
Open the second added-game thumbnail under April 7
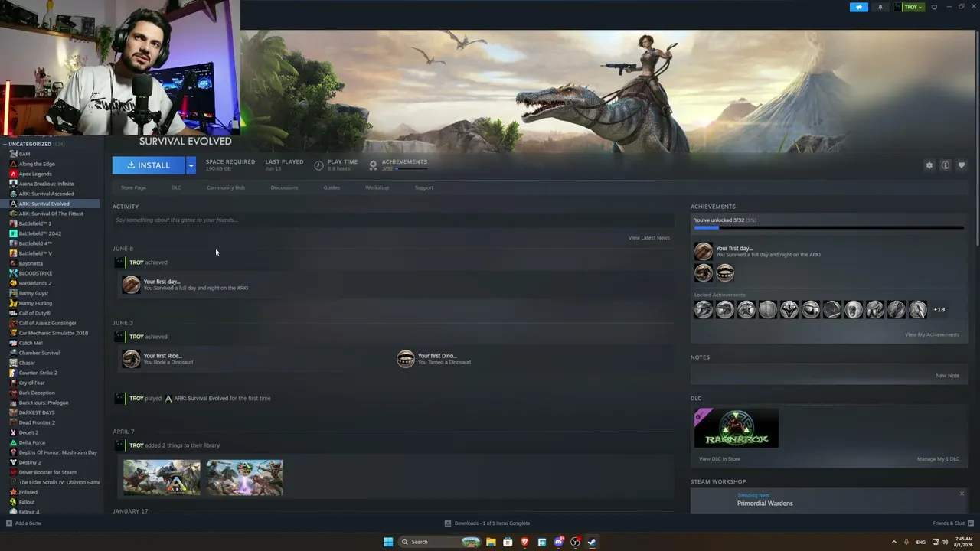coord(245,478)
